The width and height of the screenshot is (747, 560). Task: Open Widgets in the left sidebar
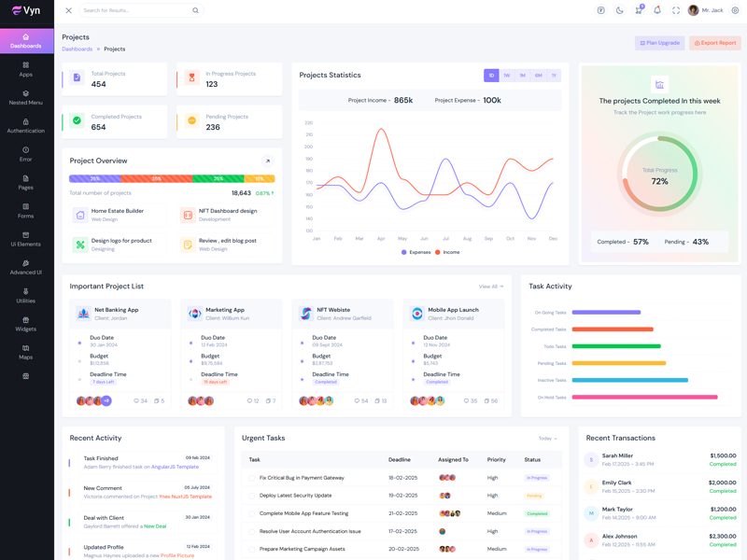[x=26, y=323]
